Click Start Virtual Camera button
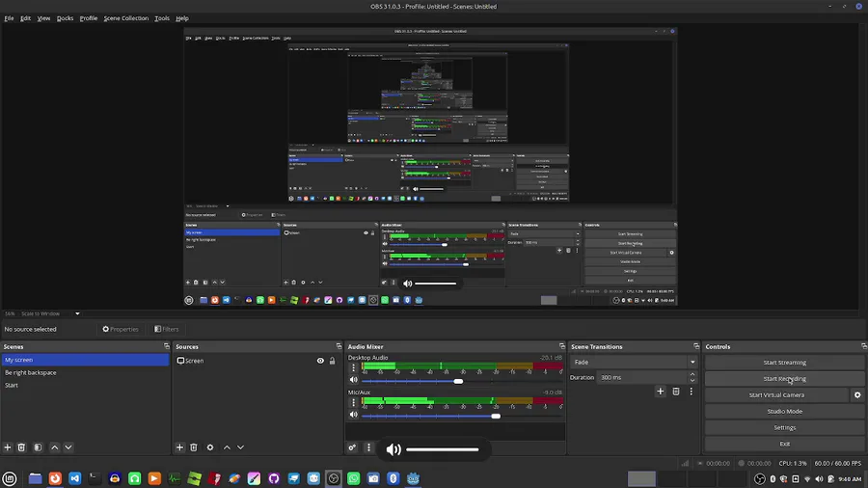868x488 pixels. coord(776,395)
